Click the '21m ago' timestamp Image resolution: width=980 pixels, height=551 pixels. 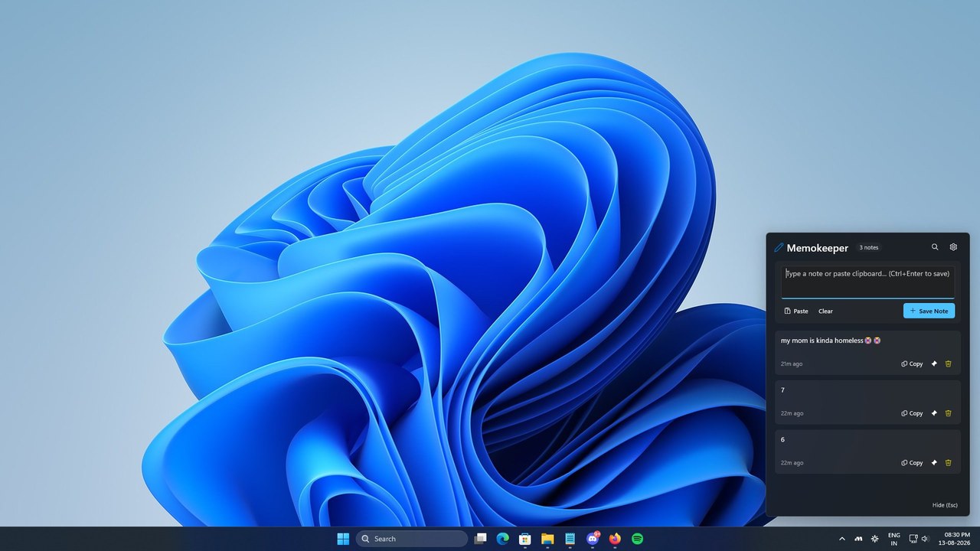pos(792,364)
